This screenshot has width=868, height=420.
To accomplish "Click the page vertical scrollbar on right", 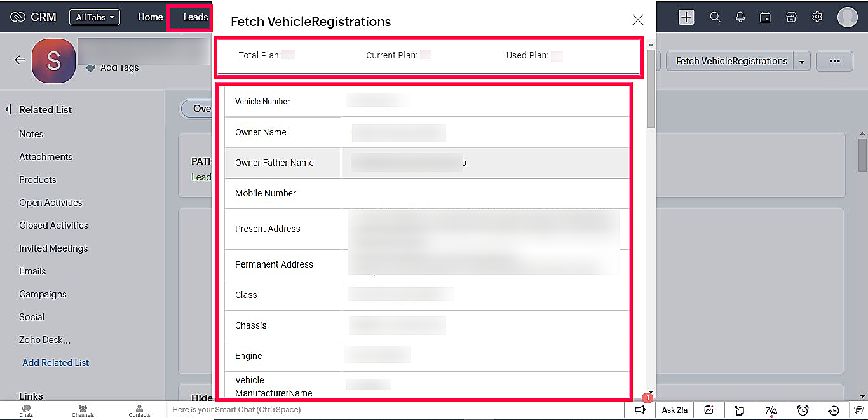I will click(863, 154).
